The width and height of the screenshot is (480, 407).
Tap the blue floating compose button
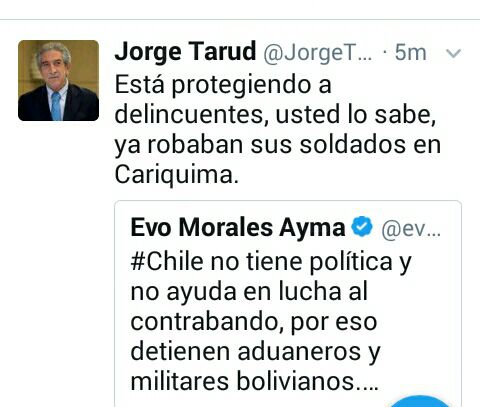[x=420, y=401]
